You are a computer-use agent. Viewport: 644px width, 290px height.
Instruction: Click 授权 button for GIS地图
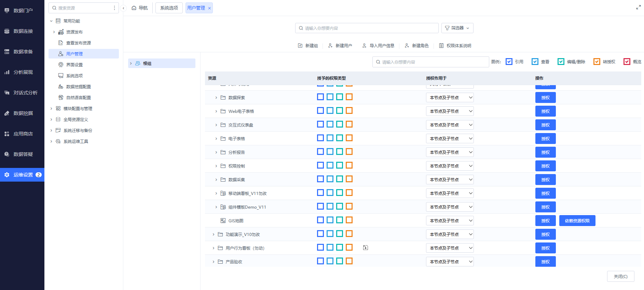click(x=546, y=221)
